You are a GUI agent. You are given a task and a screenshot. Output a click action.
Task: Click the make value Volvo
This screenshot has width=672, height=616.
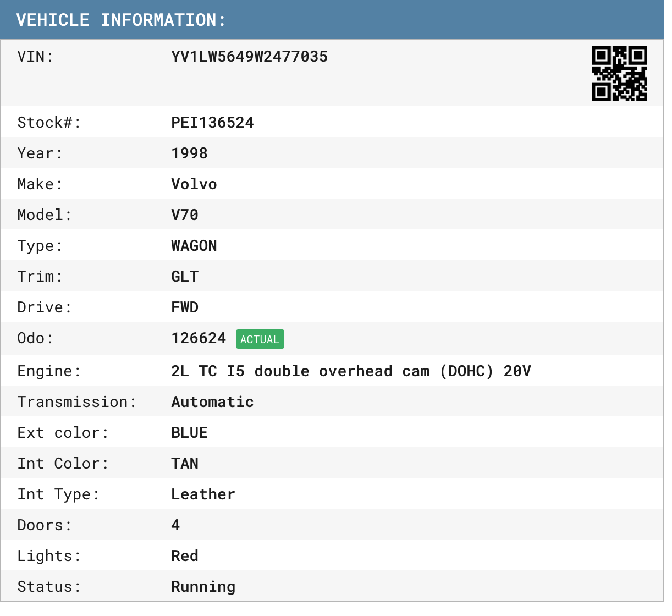[x=194, y=184]
